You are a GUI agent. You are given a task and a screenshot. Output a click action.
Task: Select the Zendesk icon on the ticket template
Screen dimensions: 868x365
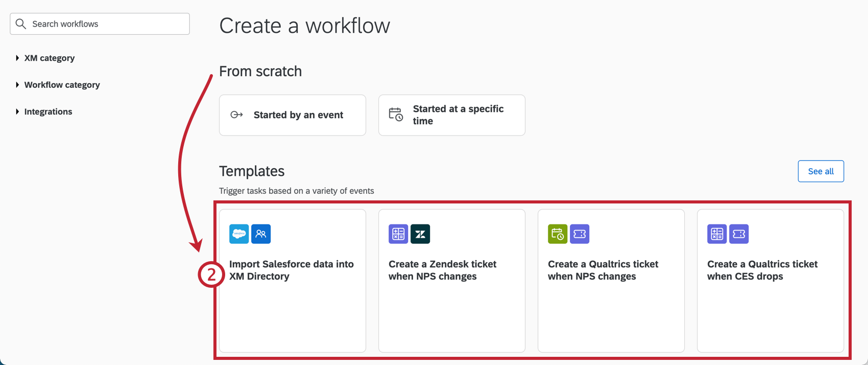[420, 234]
